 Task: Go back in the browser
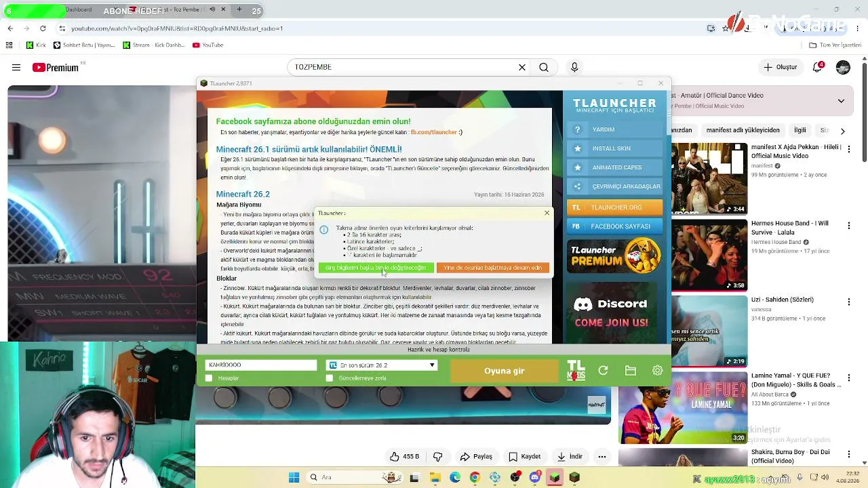(x=10, y=28)
